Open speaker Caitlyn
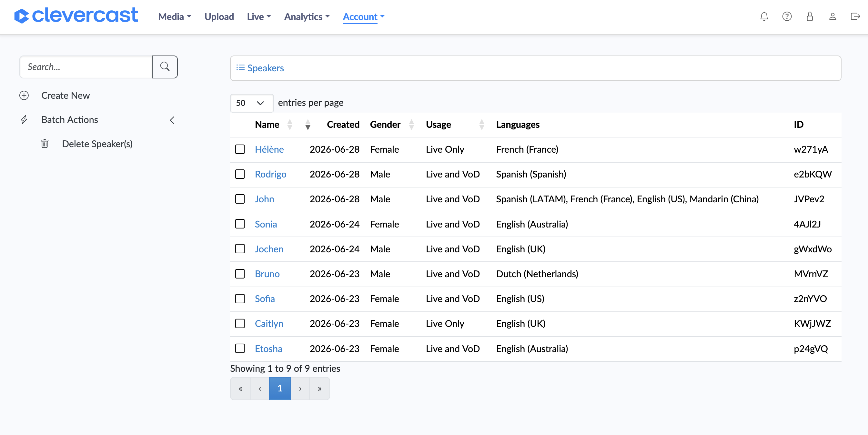The width and height of the screenshot is (868, 435). tap(269, 324)
